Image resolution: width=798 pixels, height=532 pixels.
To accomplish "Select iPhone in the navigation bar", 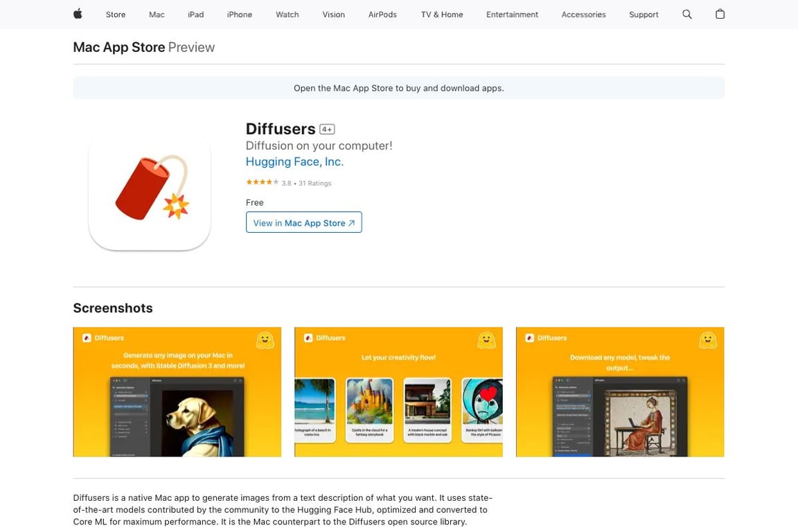I will coord(239,15).
